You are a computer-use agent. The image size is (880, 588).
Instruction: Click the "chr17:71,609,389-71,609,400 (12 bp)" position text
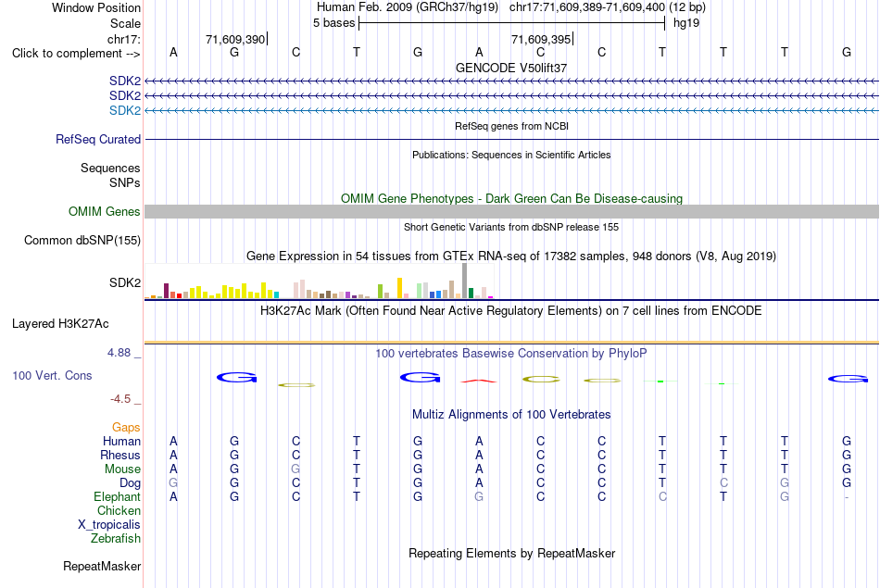pos(608,7)
